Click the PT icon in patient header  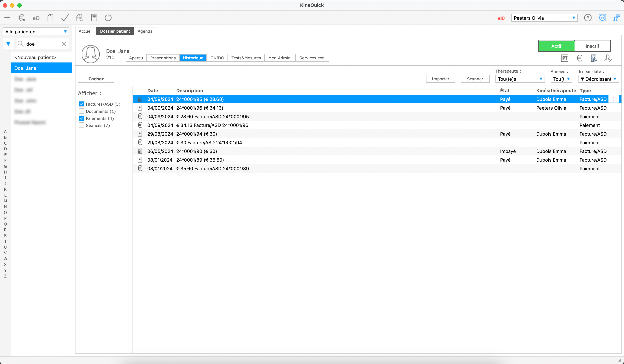click(x=565, y=58)
